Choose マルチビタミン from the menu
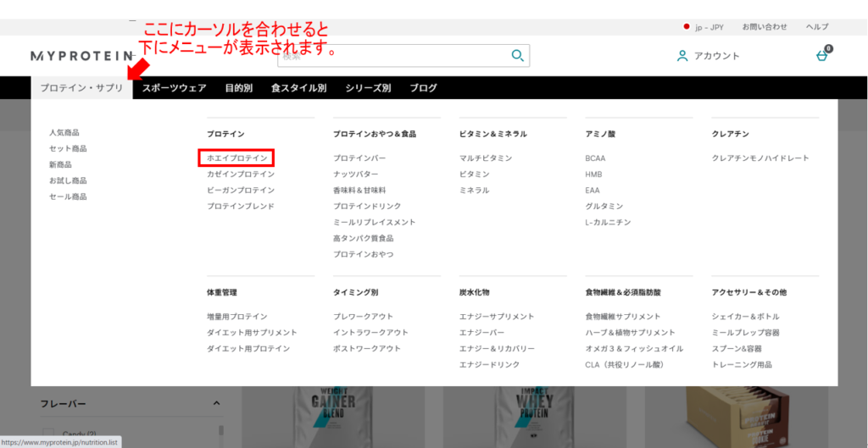Image resolution: width=868 pixels, height=448 pixels. click(486, 158)
